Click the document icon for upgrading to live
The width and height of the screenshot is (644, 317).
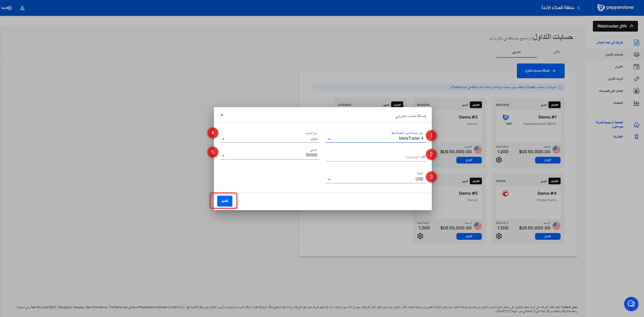(636, 43)
